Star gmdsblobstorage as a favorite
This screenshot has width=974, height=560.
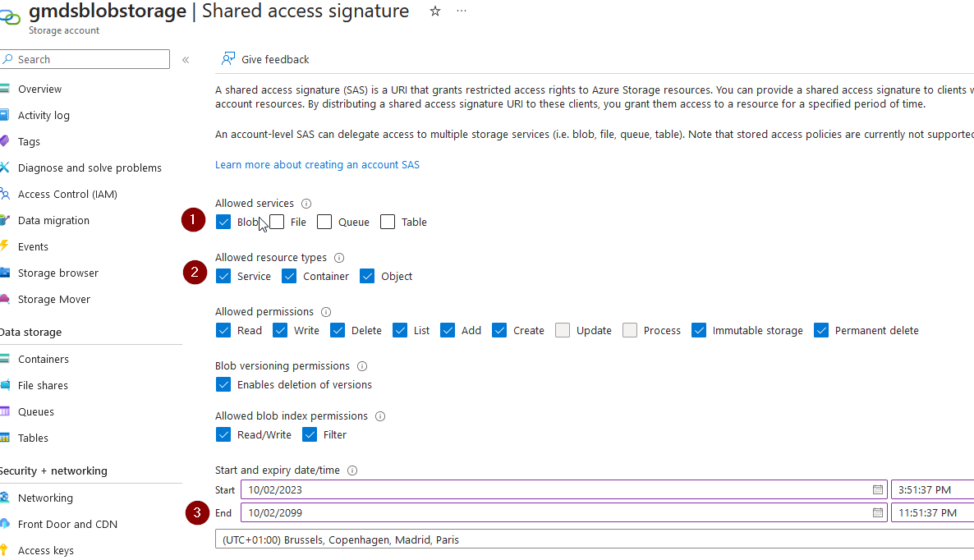[434, 12]
